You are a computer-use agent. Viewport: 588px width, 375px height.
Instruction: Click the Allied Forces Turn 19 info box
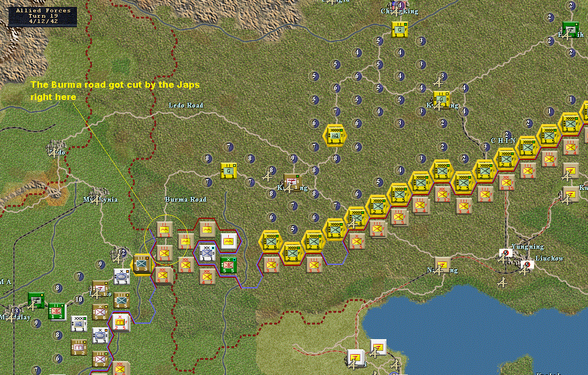[x=43, y=16]
